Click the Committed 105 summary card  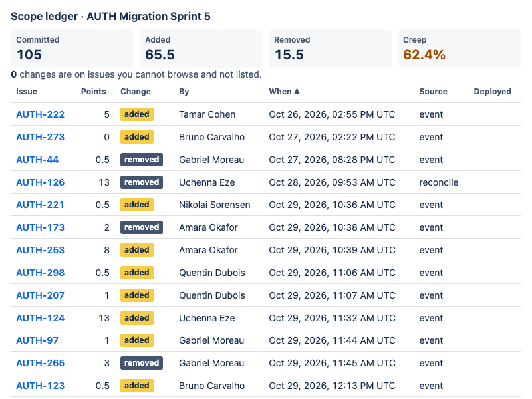coord(72,48)
